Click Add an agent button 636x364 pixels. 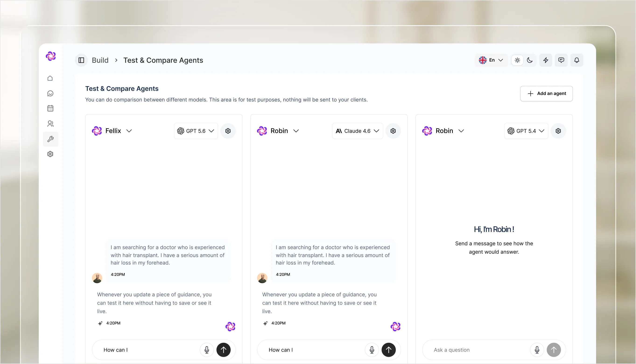(x=547, y=94)
